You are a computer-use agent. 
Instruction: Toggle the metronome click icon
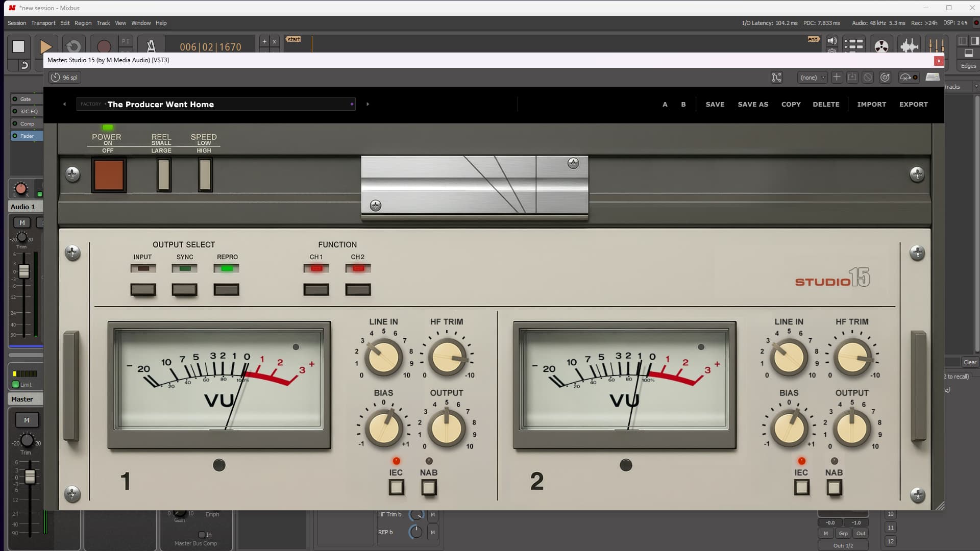click(151, 46)
